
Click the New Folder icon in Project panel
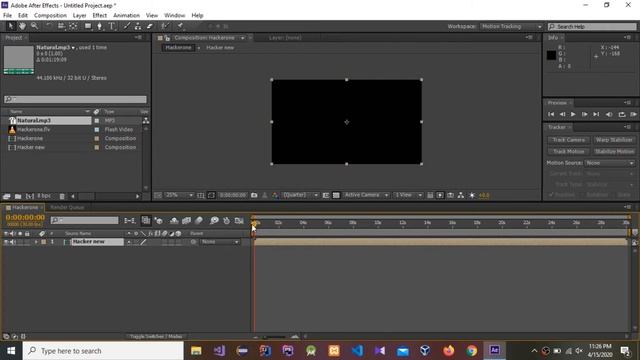tap(18, 196)
